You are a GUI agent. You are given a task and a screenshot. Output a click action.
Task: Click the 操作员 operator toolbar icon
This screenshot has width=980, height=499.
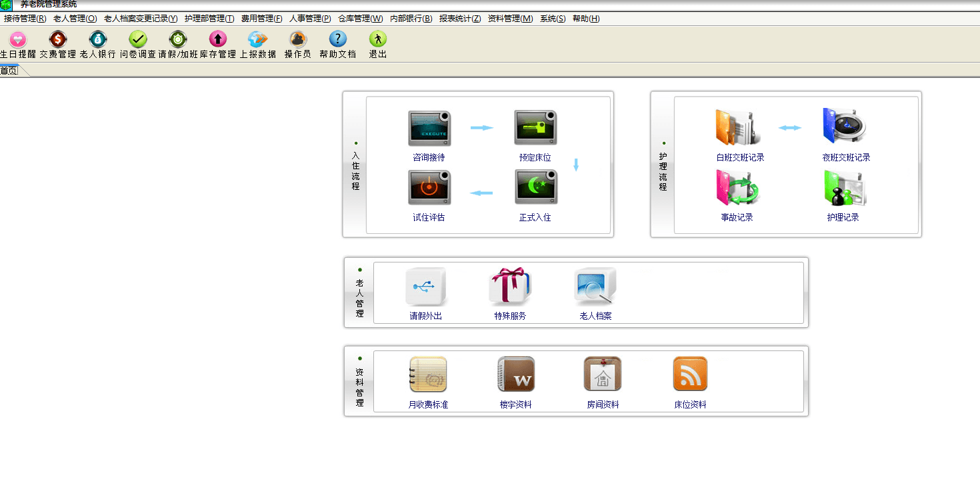coord(298,39)
